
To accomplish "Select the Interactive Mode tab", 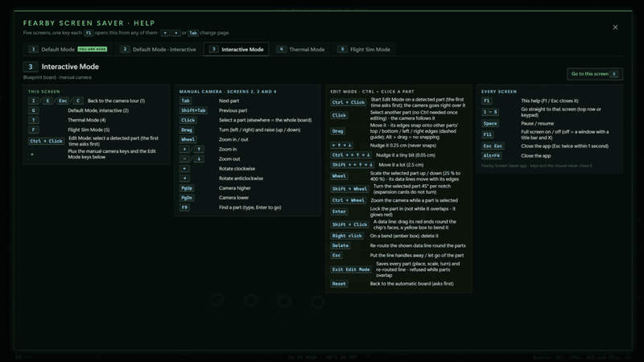I will pos(236,49).
